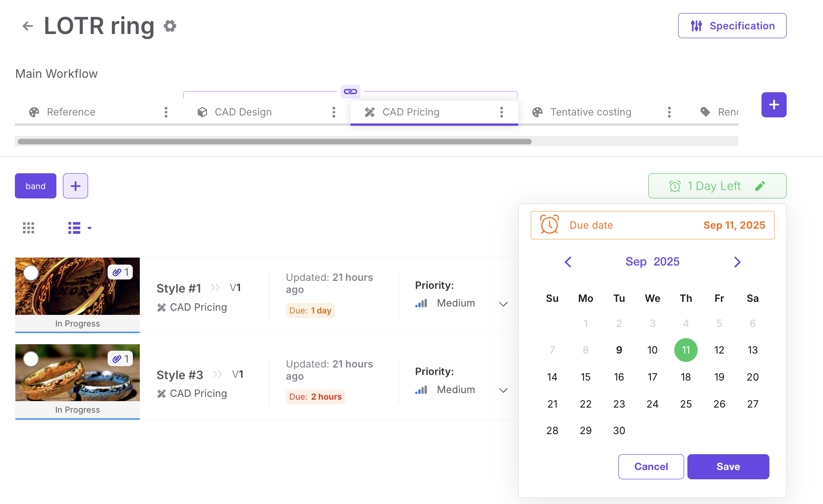Edit due date with pencil icon
Image resolution: width=823 pixels, height=504 pixels.
(x=760, y=186)
